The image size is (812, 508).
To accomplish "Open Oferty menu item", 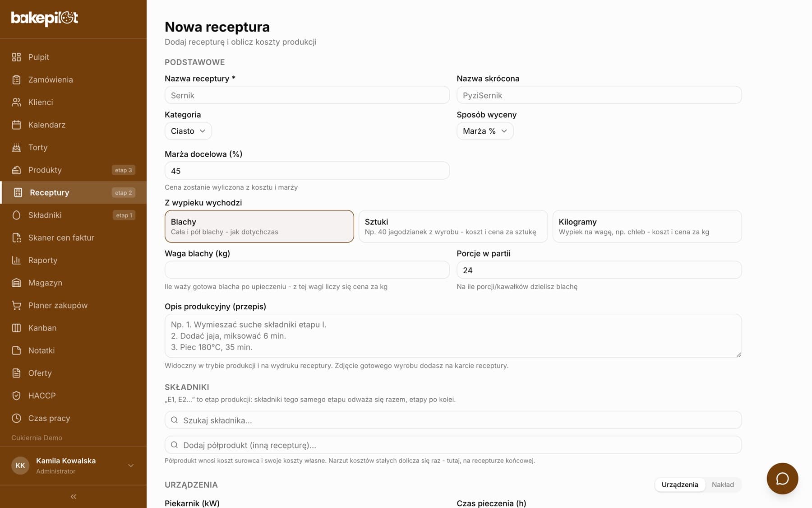I will click(x=74, y=373).
